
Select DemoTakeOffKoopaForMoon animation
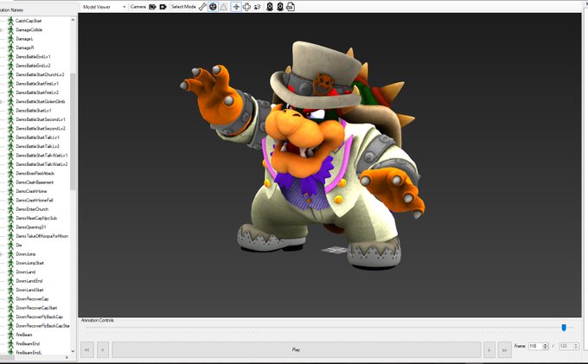click(42, 236)
